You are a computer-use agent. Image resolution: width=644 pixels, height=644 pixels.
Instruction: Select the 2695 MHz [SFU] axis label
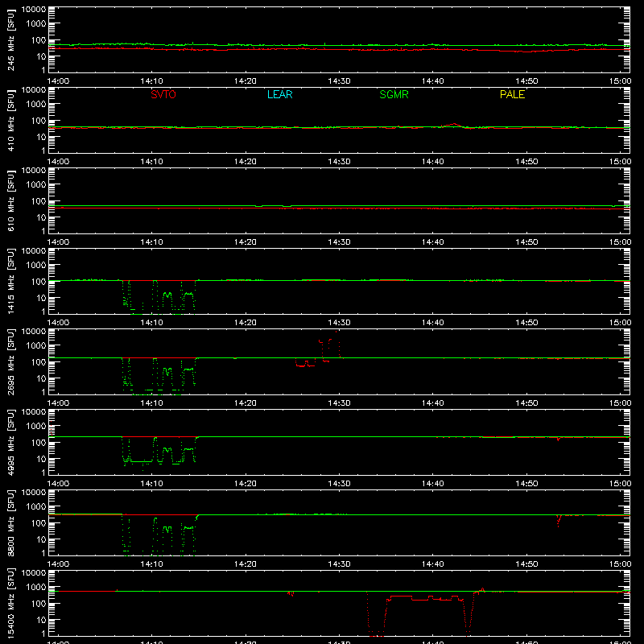[x=11, y=362]
